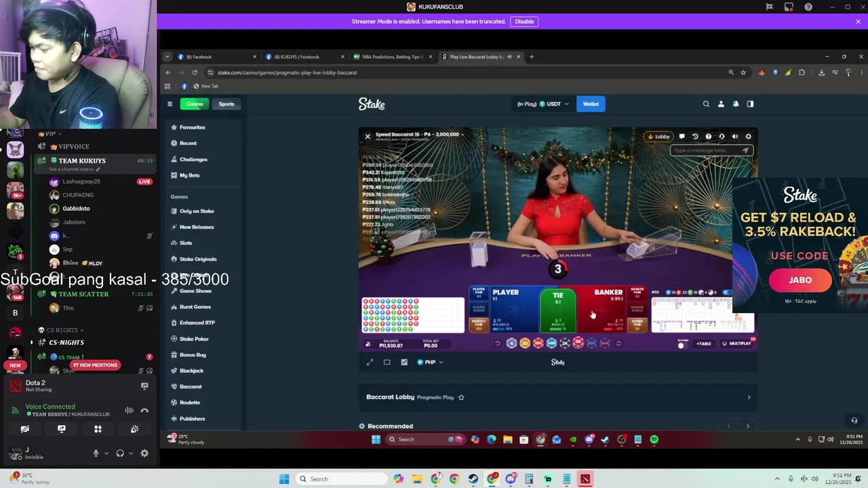This screenshot has width=868, height=488.
Task: Switch to the Sports tab
Action: [226, 104]
